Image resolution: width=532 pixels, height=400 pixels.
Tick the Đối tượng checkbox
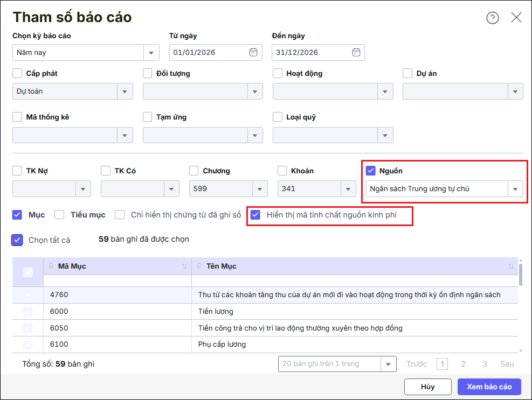[x=147, y=73]
